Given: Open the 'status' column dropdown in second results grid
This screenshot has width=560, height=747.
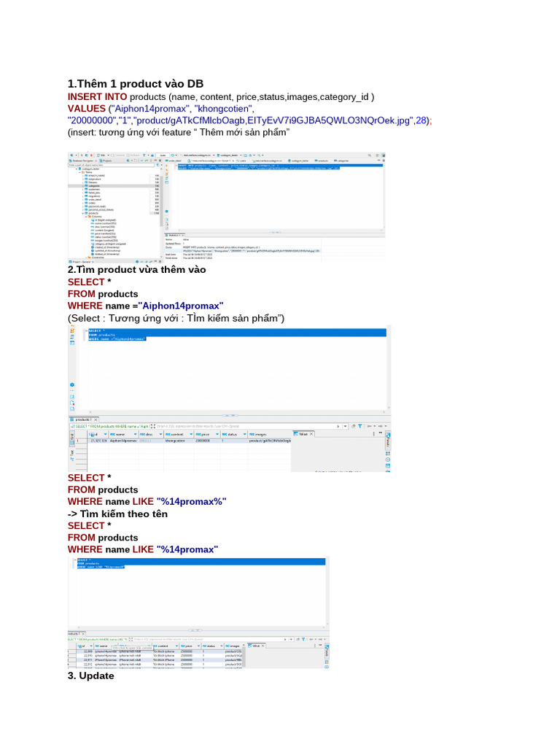Looking at the screenshot, I should (245, 435).
